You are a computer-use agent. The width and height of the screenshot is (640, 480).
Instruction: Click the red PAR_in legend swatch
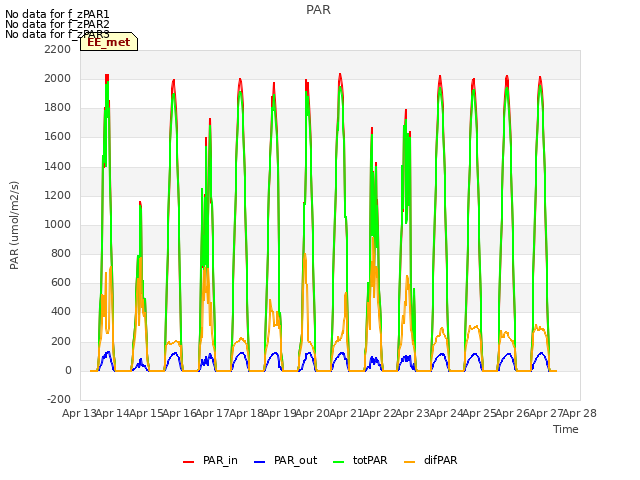(x=189, y=462)
